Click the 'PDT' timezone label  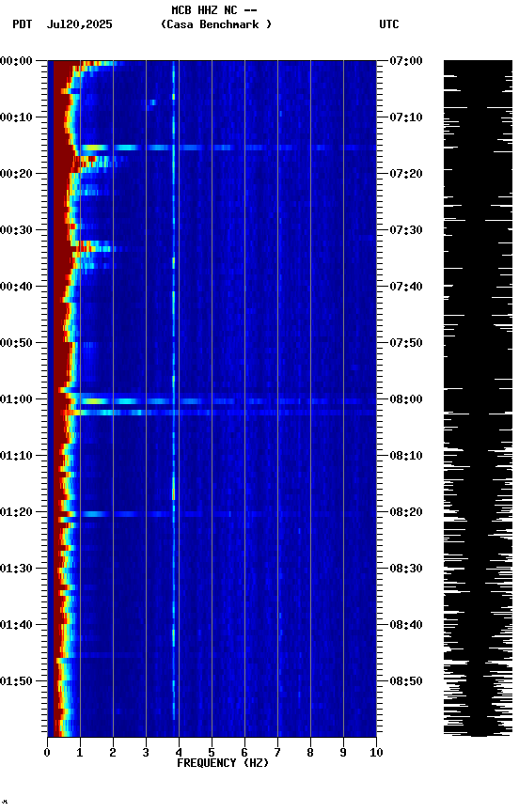(x=23, y=24)
